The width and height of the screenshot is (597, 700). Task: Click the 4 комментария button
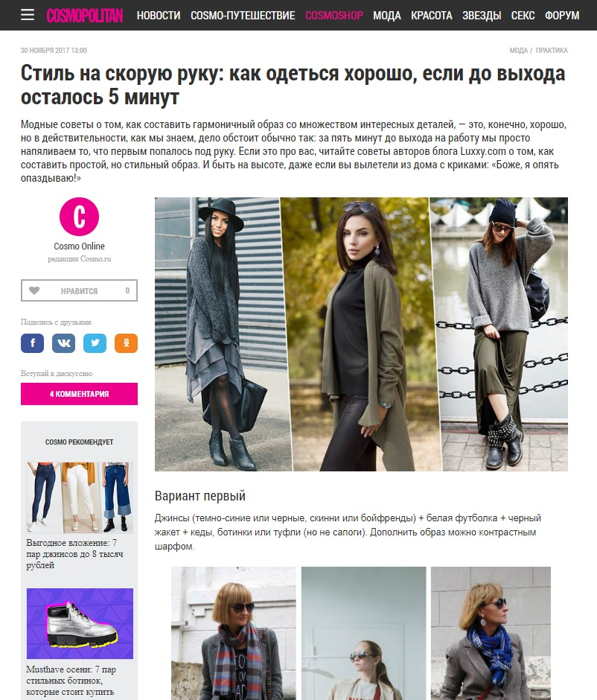point(79,394)
